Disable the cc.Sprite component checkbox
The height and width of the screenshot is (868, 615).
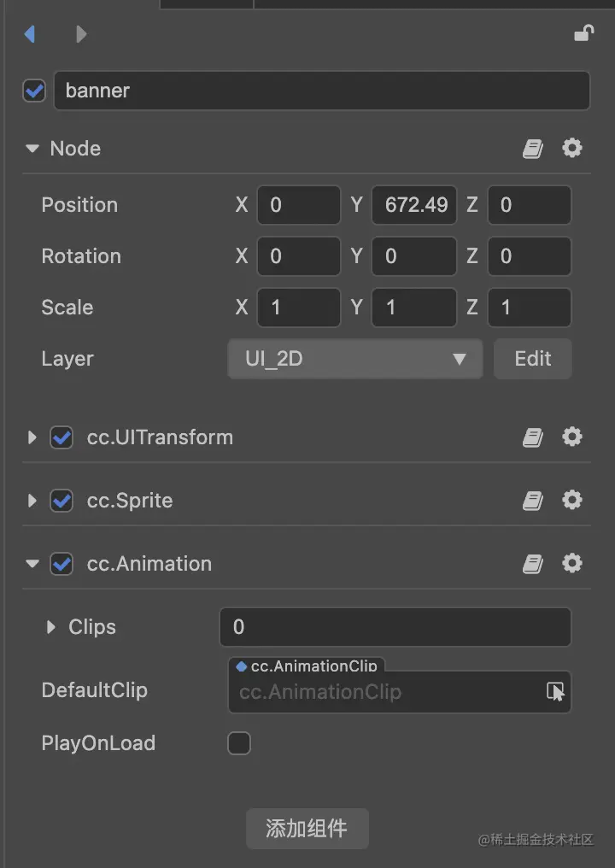coord(61,501)
